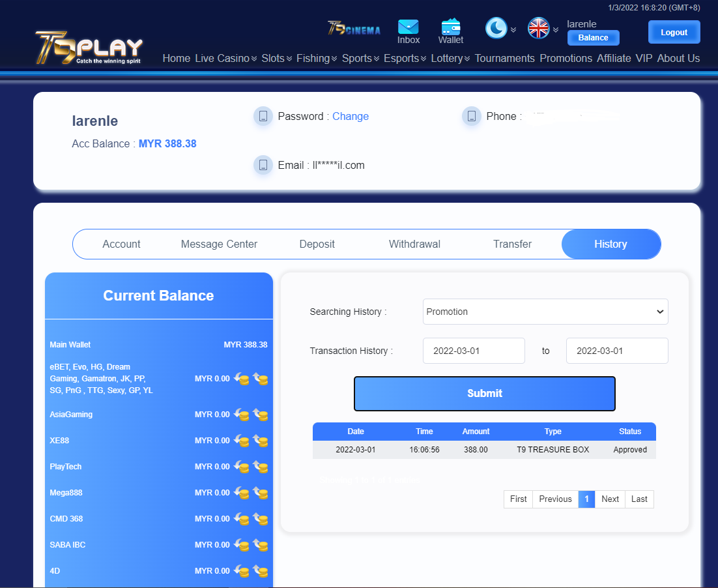Expand the UK flag language selector
Image resolution: width=718 pixels, height=588 pixels.
[x=539, y=28]
